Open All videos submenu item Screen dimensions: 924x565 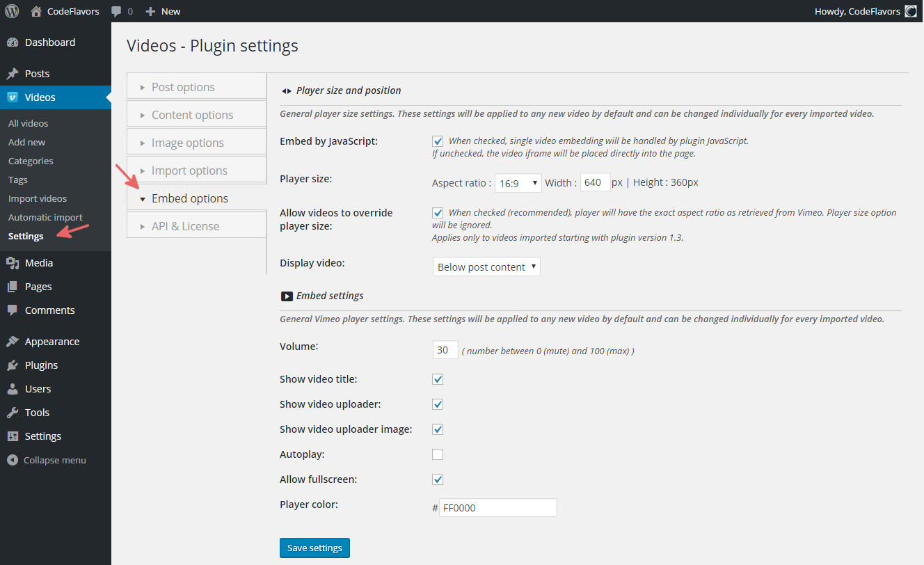pyautogui.click(x=29, y=123)
